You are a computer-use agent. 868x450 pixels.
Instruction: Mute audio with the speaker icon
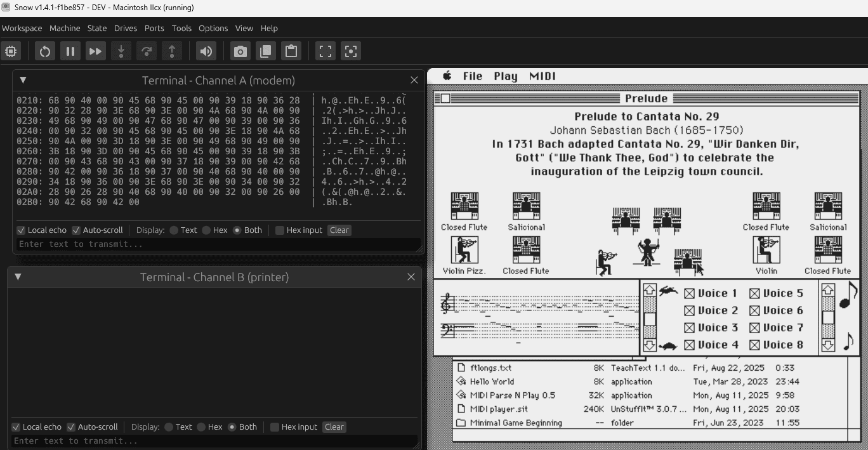206,51
